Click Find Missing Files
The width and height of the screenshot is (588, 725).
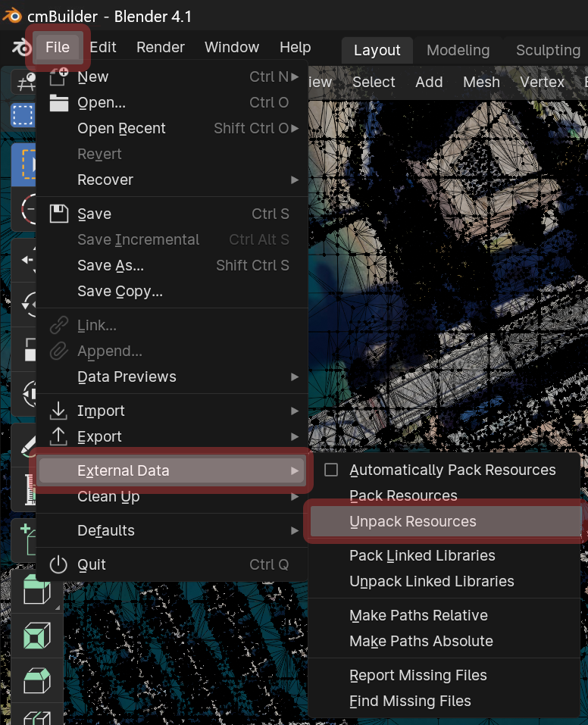(x=444, y=702)
